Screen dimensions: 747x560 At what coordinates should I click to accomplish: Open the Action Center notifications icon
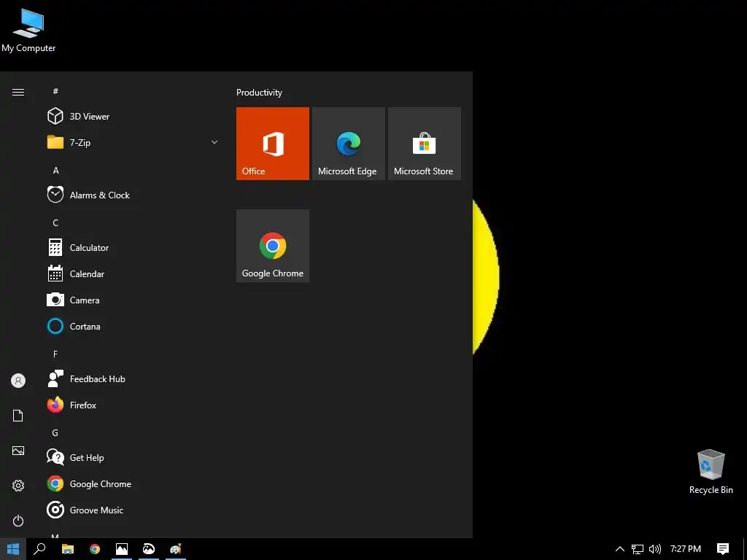click(x=723, y=549)
